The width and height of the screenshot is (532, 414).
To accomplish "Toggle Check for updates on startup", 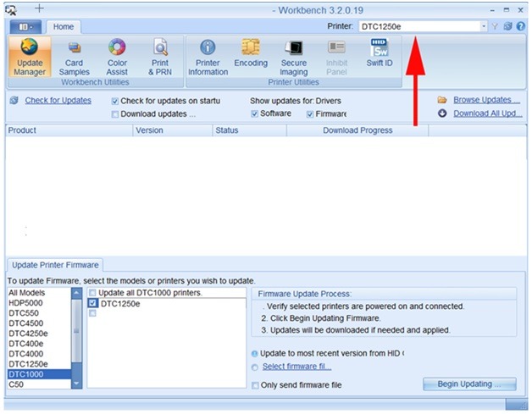I will tap(115, 101).
